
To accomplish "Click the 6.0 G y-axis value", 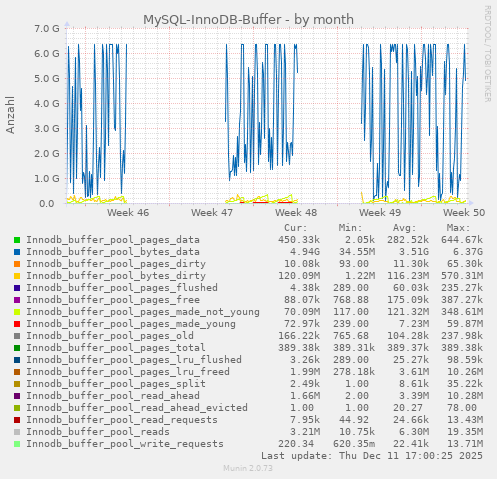I will 47,53.
